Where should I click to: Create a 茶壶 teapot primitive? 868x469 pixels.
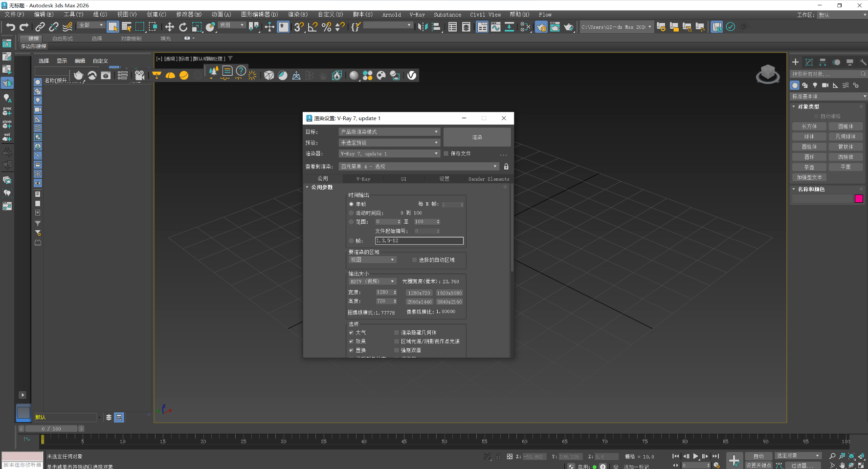[x=809, y=167]
